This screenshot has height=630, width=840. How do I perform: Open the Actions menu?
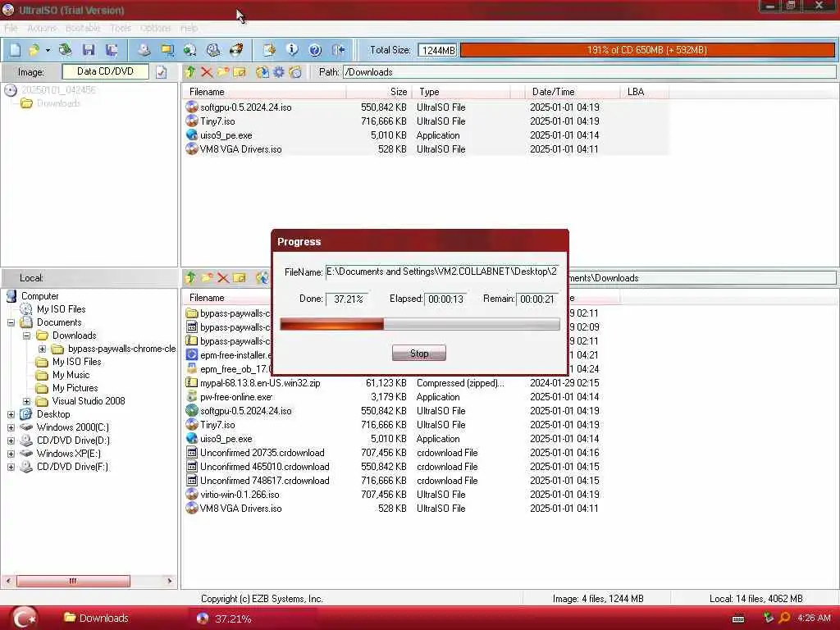coord(41,28)
